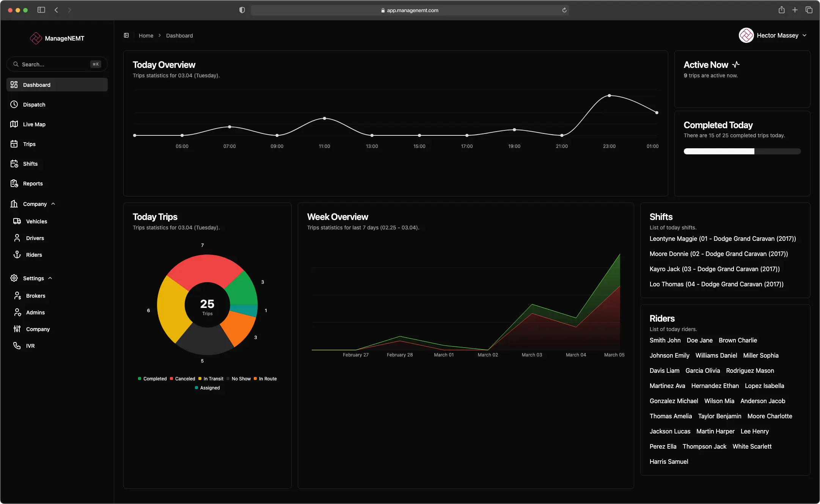This screenshot has height=504, width=820.
Task: Select the Dashboard icon in the sidebar
Action: click(x=14, y=85)
